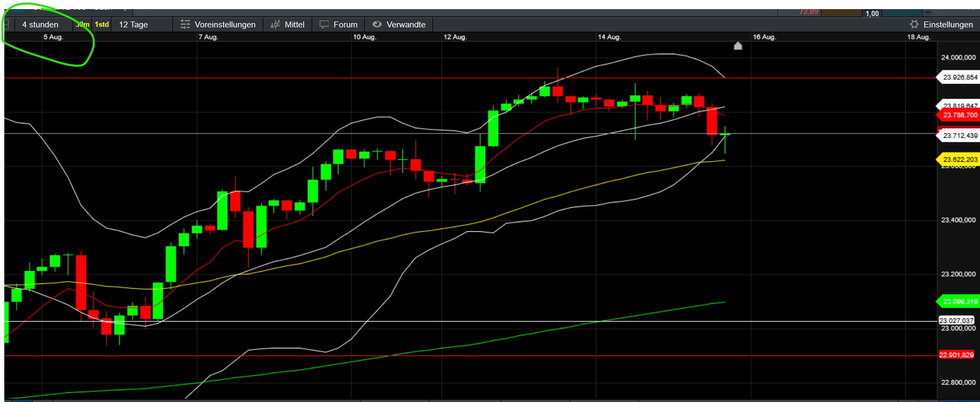
Task: Click the 23.400,000 price axis label
Action: click(x=959, y=220)
